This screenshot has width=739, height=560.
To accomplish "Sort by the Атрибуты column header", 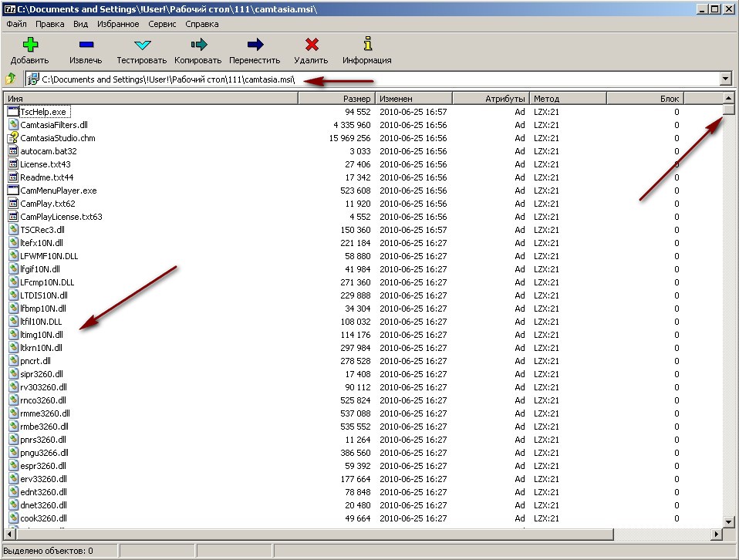I will (491, 99).
